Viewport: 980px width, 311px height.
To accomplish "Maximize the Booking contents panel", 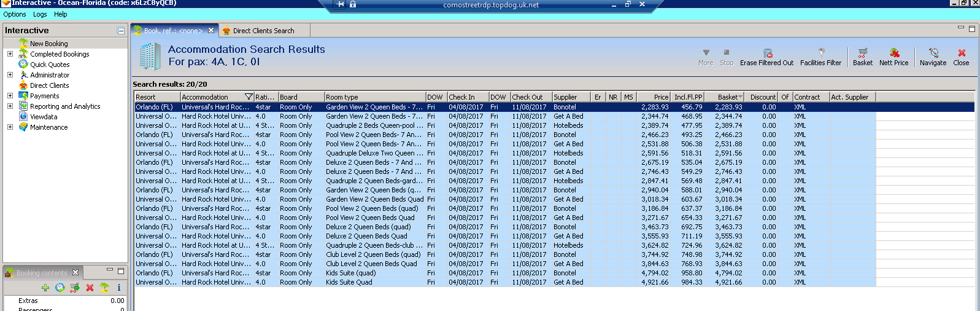I will (x=121, y=270).
